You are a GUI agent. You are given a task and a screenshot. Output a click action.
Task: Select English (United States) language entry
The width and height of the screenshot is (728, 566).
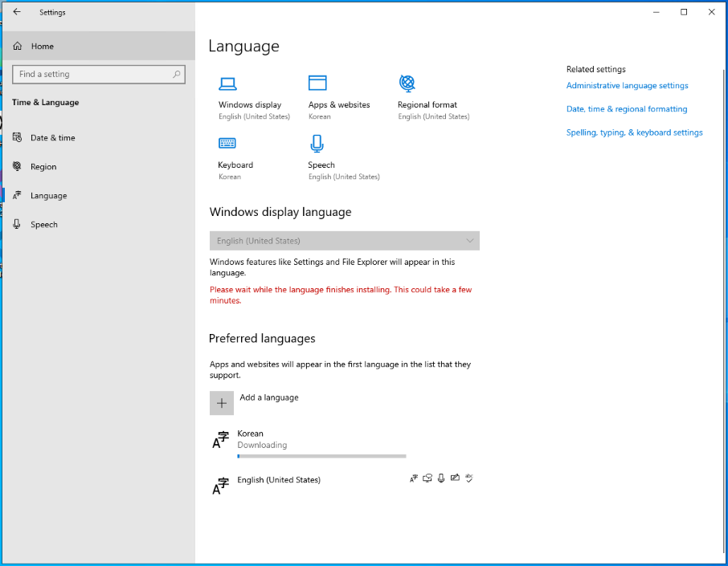point(345,485)
